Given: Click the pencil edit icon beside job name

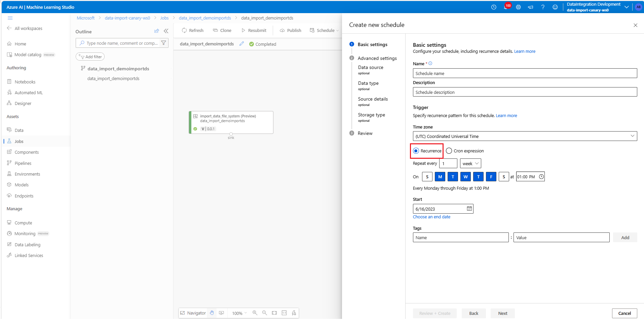Looking at the screenshot, I should click(x=241, y=44).
